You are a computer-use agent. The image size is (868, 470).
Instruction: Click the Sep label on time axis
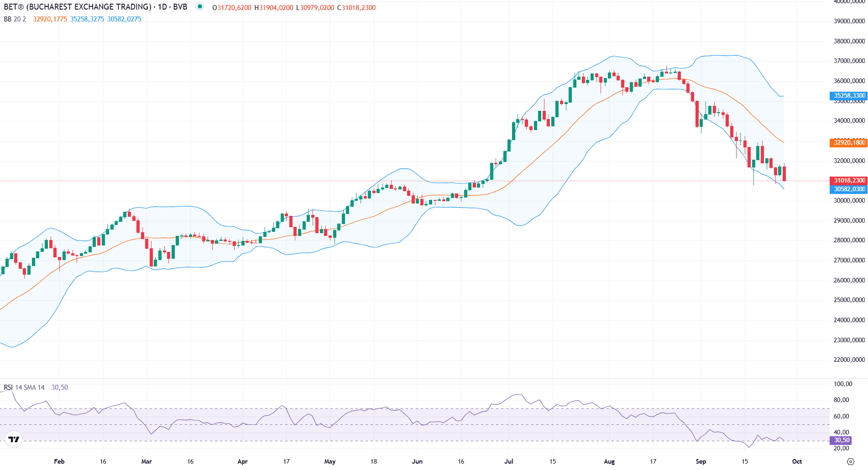(701, 462)
